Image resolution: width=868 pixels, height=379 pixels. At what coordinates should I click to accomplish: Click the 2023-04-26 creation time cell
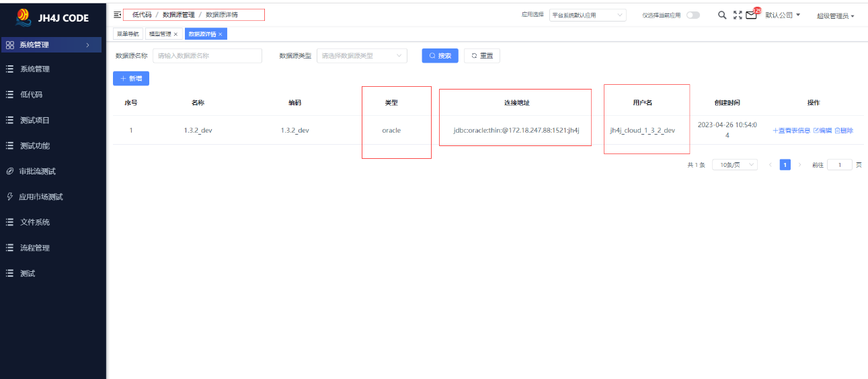click(727, 130)
